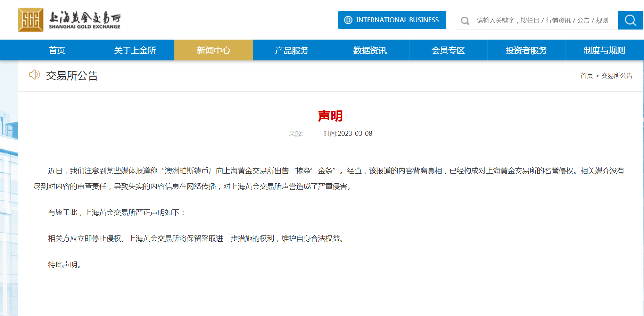The width and height of the screenshot is (644, 316).
Task: Click the globe icon in International Business button
Action: pyautogui.click(x=348, y=20)
